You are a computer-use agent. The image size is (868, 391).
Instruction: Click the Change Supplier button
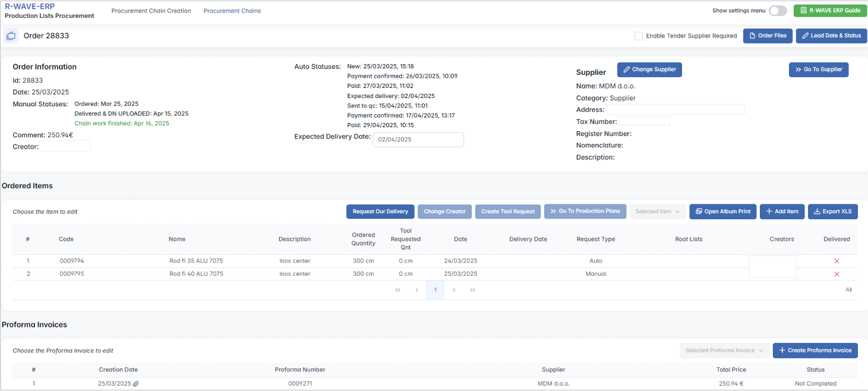(x=649, y=70)
